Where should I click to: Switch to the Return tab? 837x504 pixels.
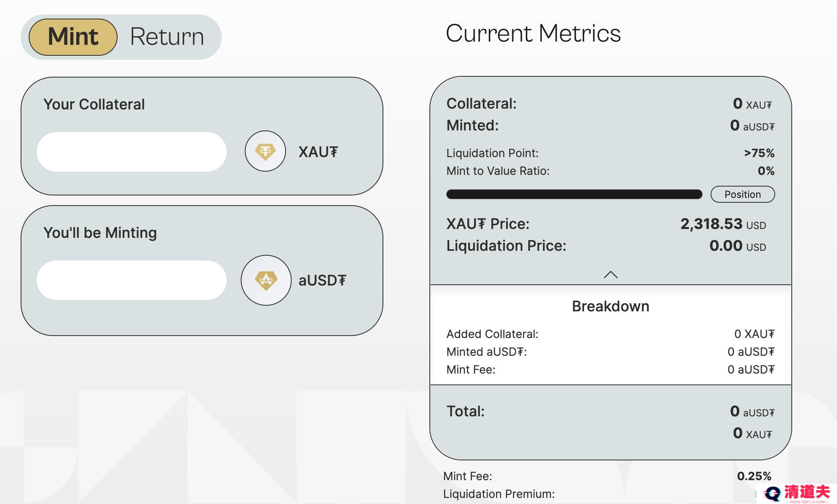[x=167, y=37]
